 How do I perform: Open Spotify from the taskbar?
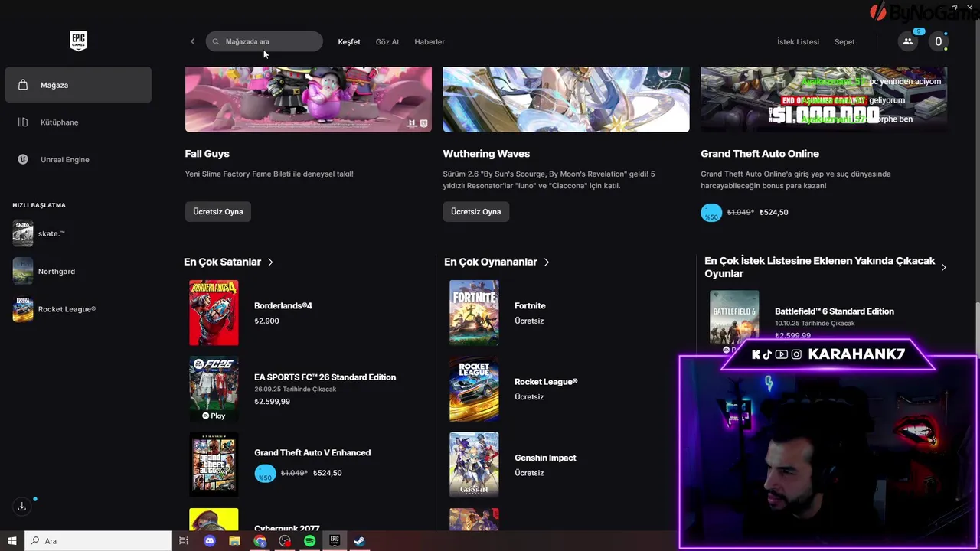click(x=309, y=541)
